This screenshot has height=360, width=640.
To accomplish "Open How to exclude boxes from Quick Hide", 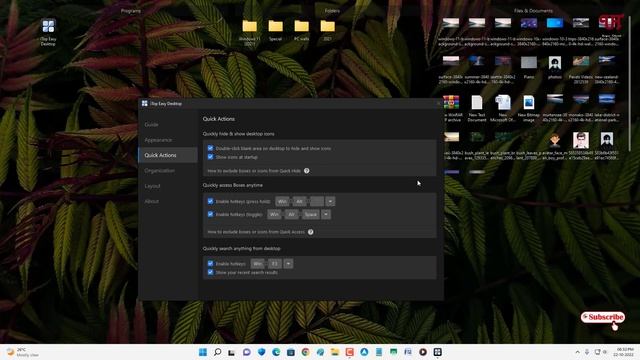I will coord(254,171).
